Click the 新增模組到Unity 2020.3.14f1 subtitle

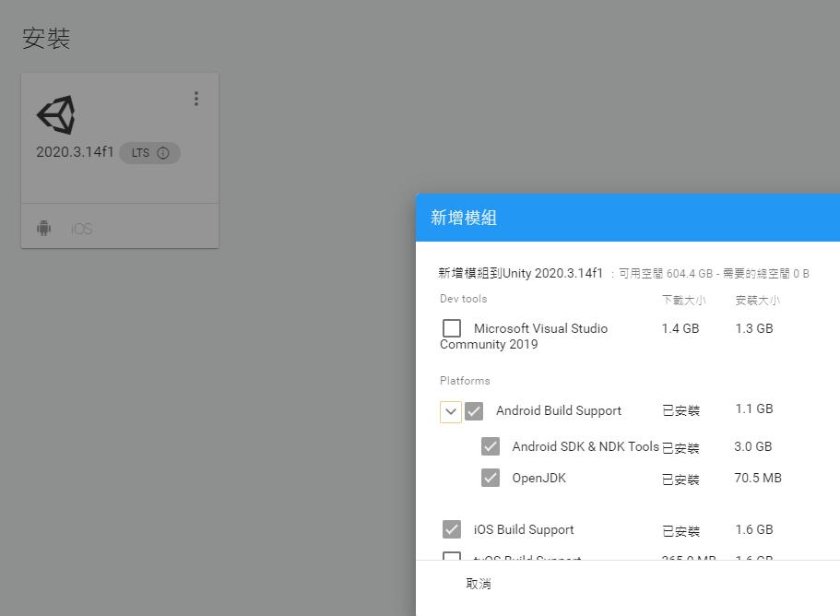(521, 273)
